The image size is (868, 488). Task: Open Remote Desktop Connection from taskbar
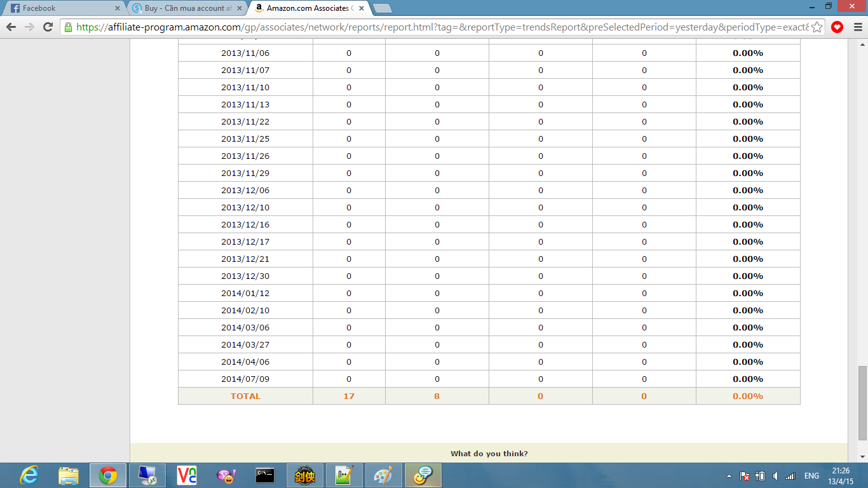click(x=147, y=475)
